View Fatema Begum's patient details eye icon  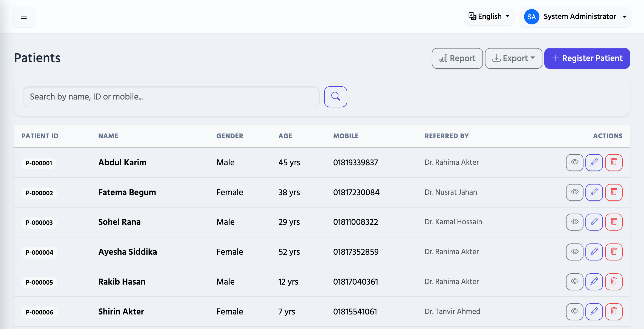point(574,192)
